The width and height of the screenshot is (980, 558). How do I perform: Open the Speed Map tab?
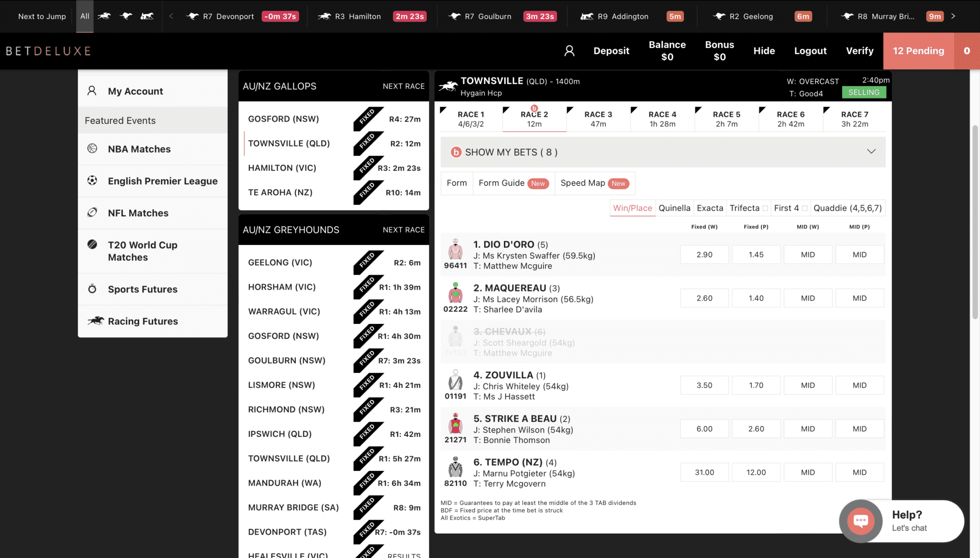595,183
